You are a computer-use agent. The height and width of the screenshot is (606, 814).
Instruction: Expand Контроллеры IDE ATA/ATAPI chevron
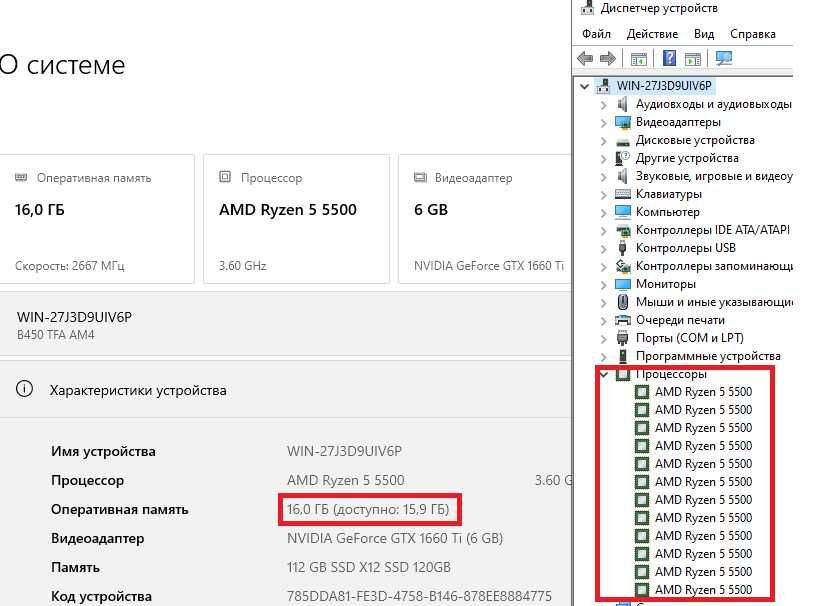603,231
